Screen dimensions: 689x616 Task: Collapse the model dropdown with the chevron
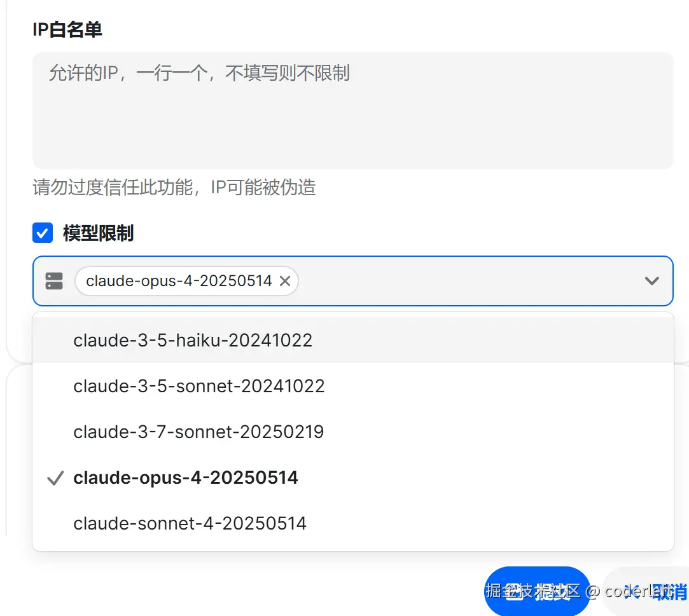click(651, 280)
